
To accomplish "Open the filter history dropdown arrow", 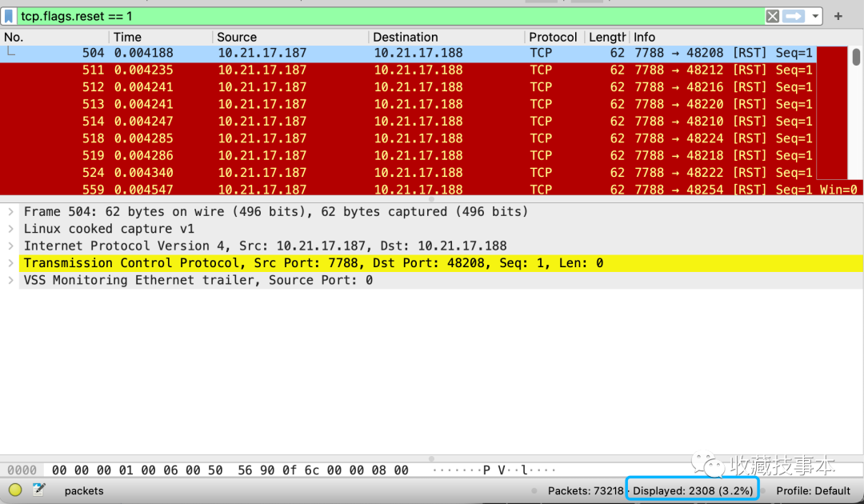I will pyautogui.click(x=815, y=17).
